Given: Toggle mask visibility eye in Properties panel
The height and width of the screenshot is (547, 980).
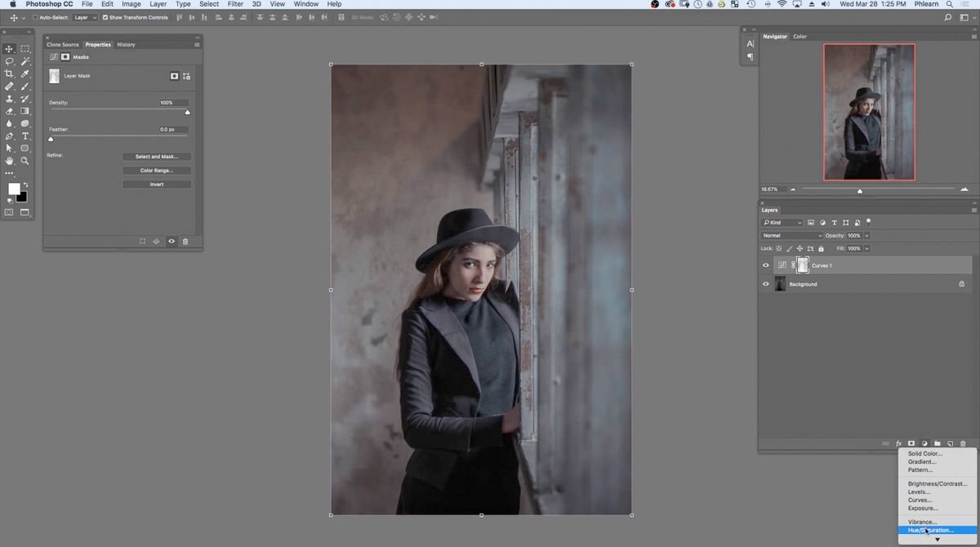Looking at the screenshot, I should tap(171, 242).
